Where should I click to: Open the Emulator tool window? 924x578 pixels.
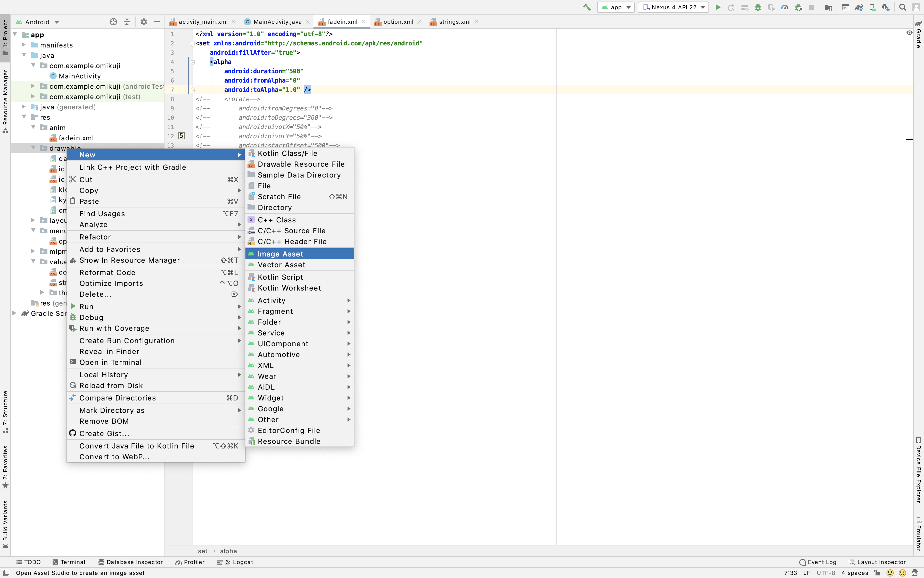(919, 534)
